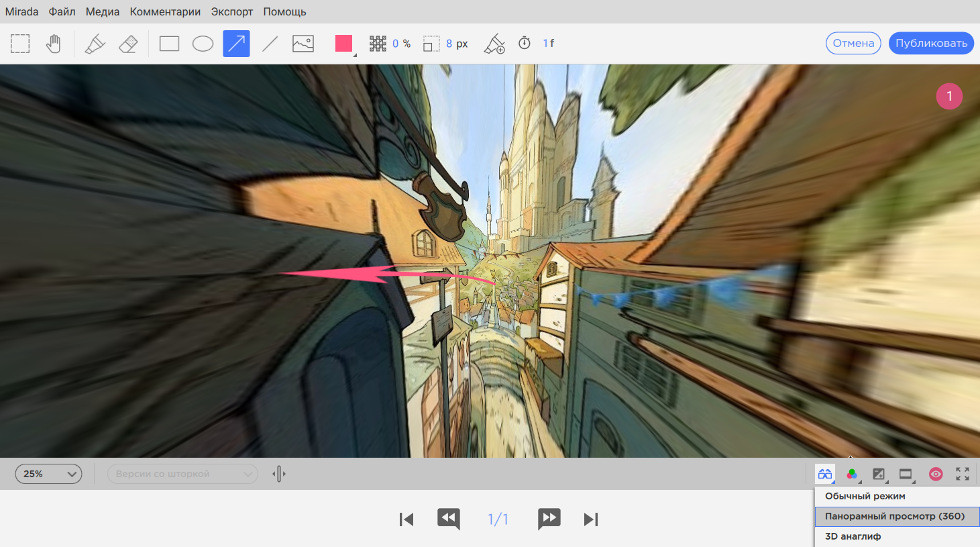The height and width of the screenshot is (547, 980).
Task: Jump to the first frame
Action: 406,519
